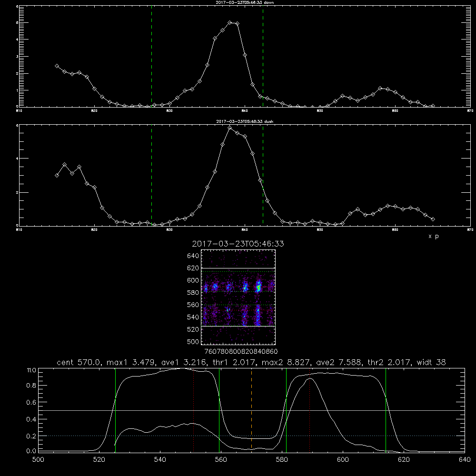Select the solid green line near 559 in the bottom plot

219,410
